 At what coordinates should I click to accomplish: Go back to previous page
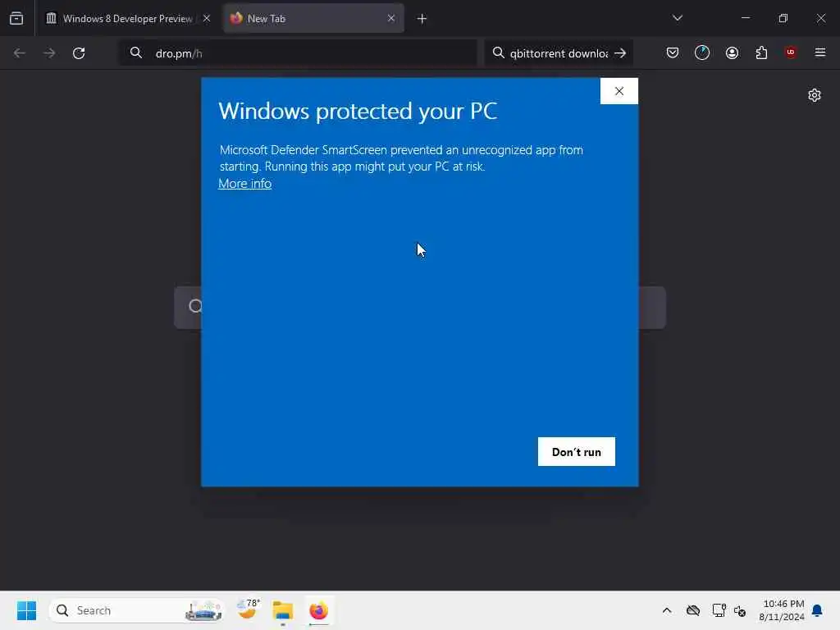[20, 53]
